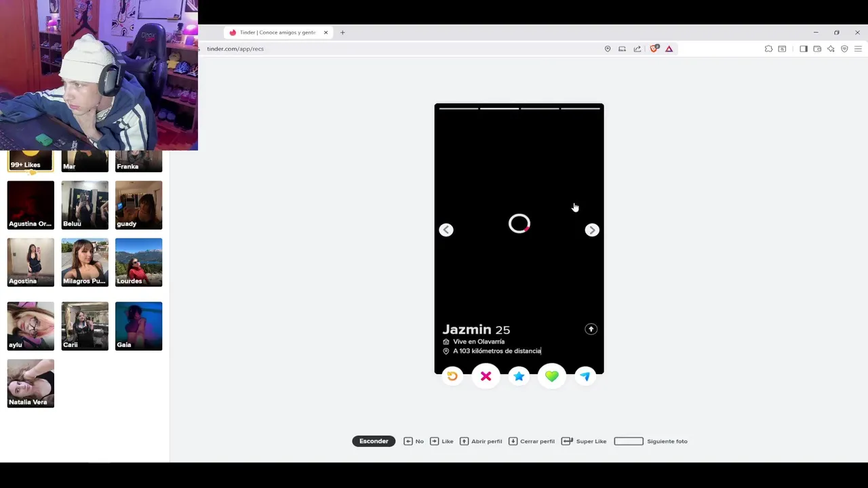Open match Agostina
Screen dimensions: 868x488
[31, 262]
